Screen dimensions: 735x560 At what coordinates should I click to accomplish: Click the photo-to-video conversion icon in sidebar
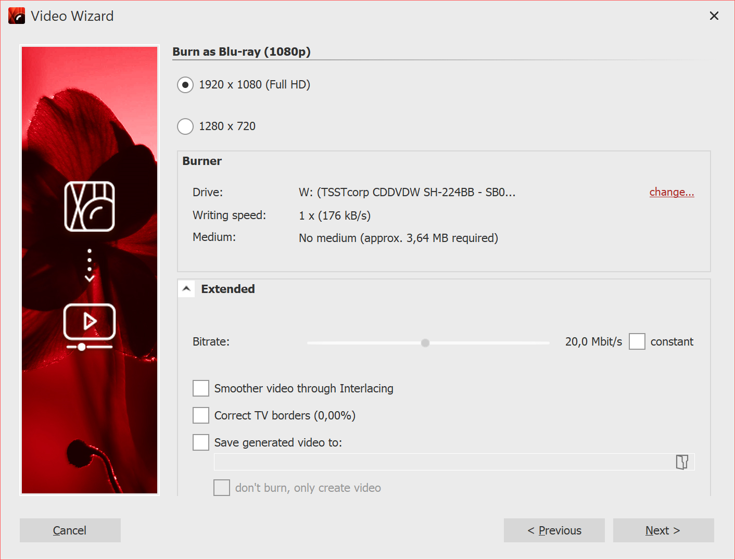89,207
